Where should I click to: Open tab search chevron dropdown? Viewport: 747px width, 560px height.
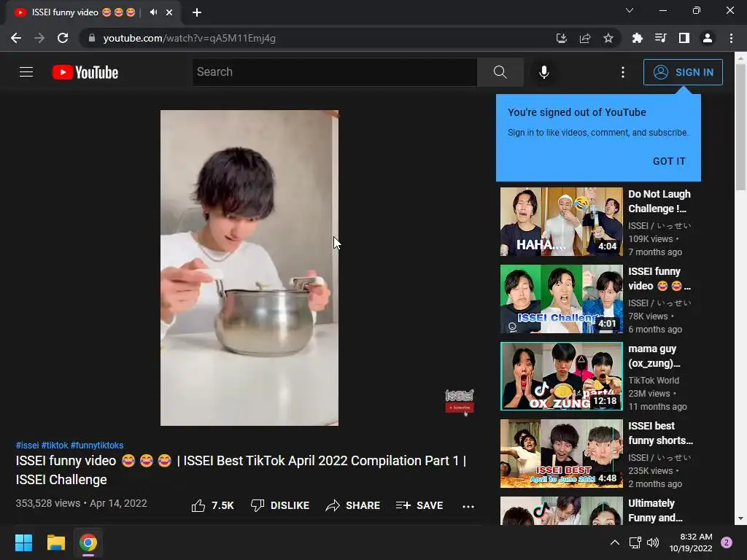(630, 10)
